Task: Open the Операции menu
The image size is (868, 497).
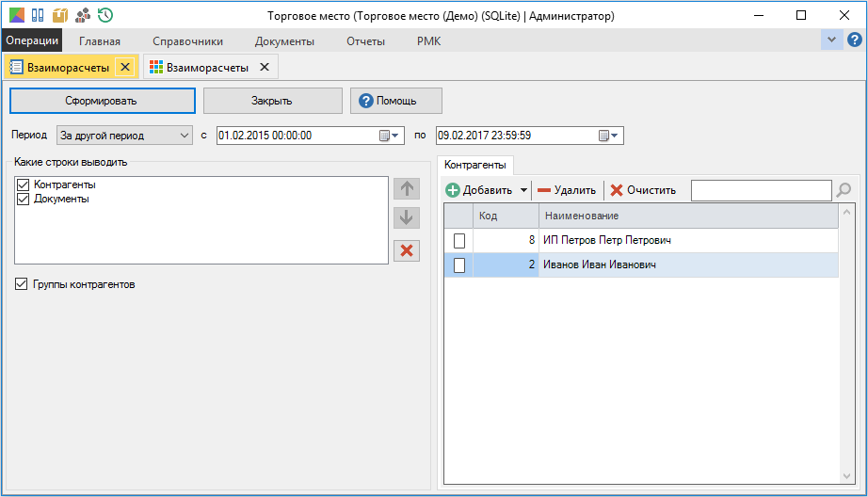Action: tap(32, 40)
